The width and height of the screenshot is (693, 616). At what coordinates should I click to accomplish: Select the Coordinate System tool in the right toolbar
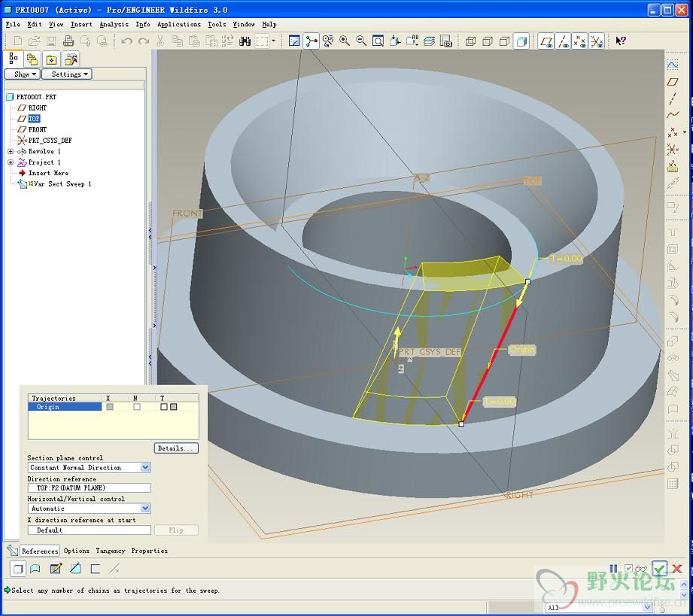click(x=673, y=150)
